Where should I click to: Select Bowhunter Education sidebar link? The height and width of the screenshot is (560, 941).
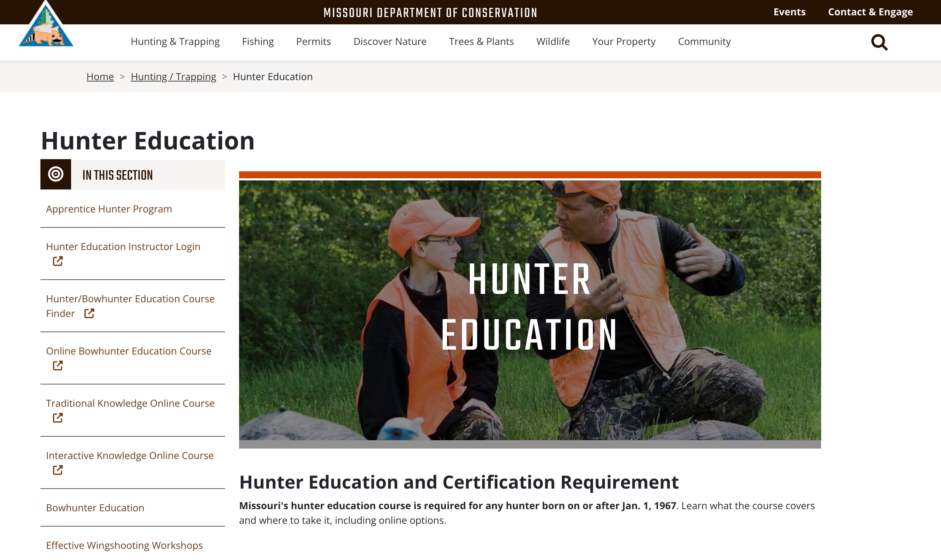[x=95, y=507]
